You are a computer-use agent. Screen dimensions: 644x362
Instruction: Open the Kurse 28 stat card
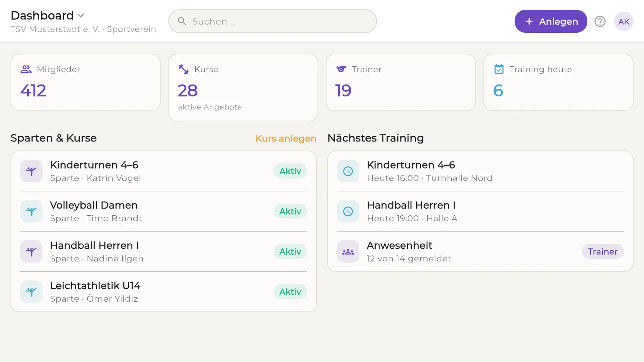(x=243, y=88)
